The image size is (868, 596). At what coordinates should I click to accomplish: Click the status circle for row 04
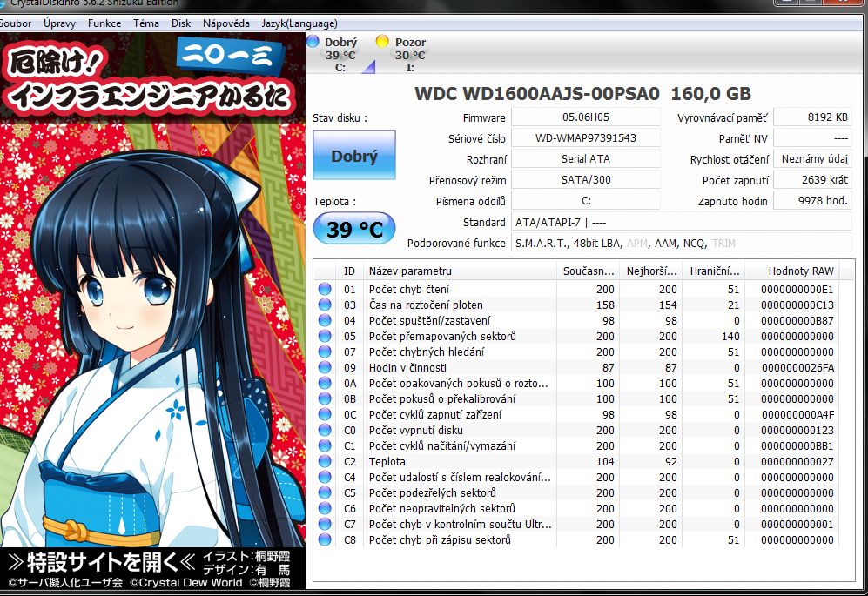325,320
